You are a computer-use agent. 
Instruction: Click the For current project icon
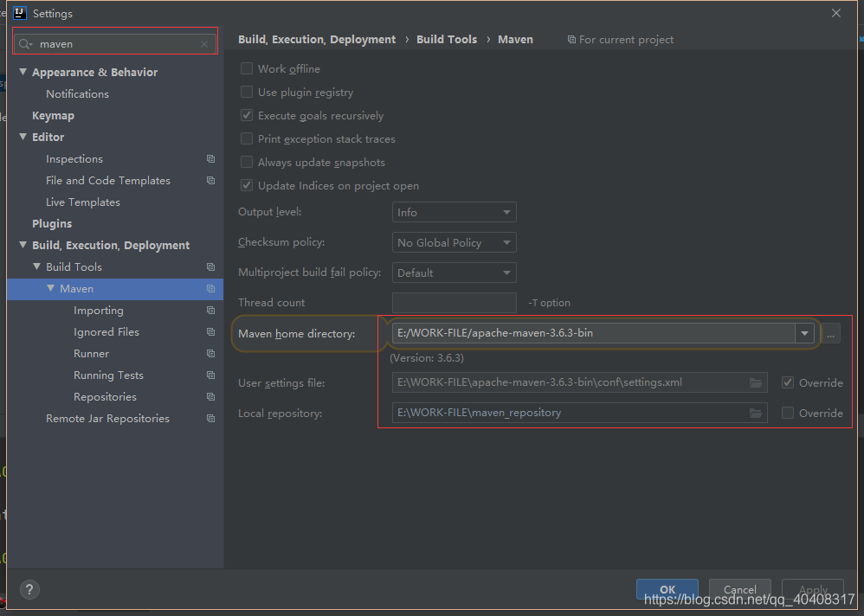tap(571, 40)
